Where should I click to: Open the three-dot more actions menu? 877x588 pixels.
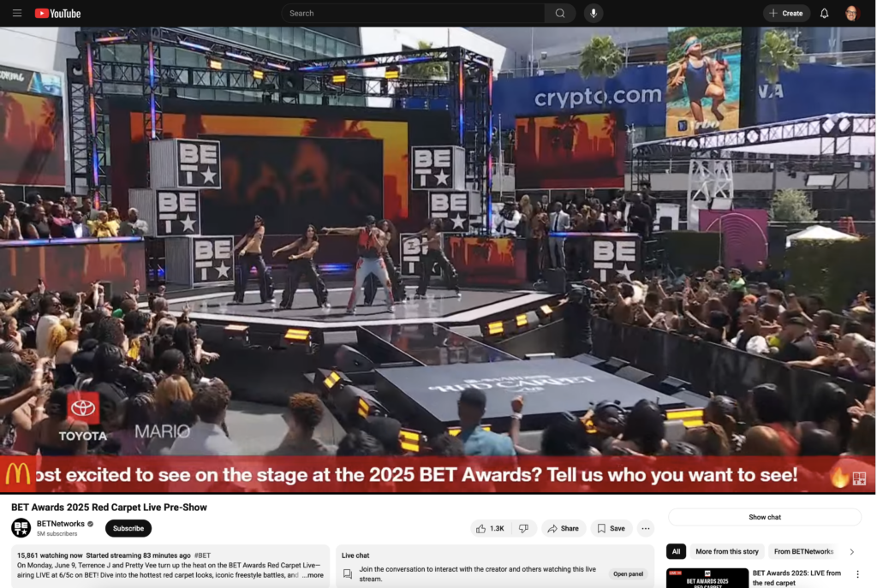click(646, 528)
